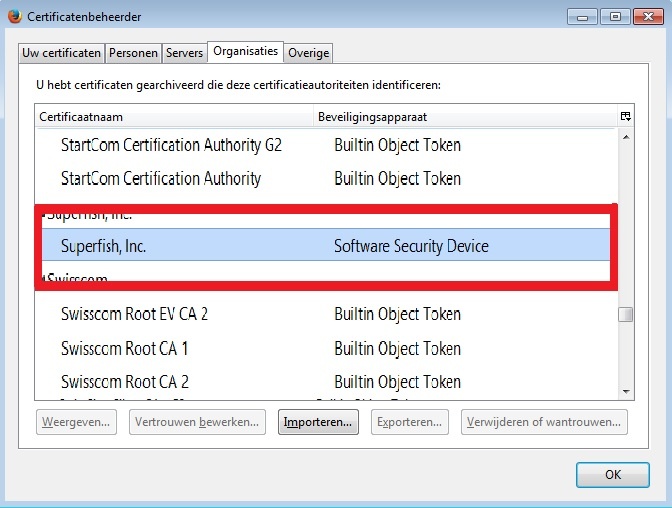Switch to the Uw certificaten tab
This screenshot has height=508, width=672.
coord(61,53)
